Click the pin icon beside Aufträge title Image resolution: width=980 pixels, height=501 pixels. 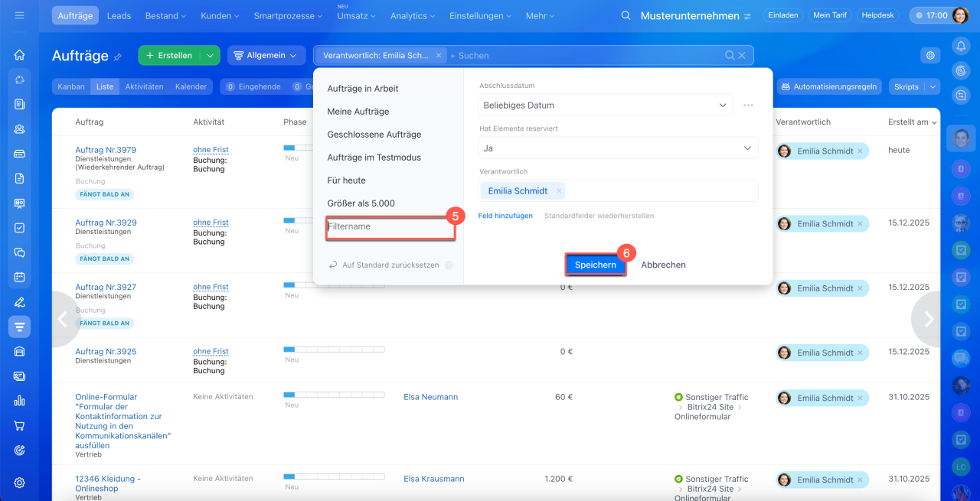pos(118,57)
